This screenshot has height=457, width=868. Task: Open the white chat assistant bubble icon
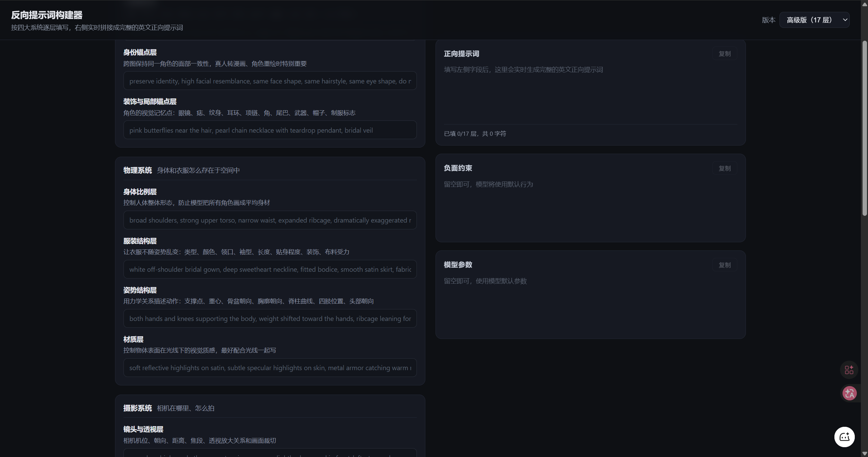pyautogui.click(x=844, y=437)
